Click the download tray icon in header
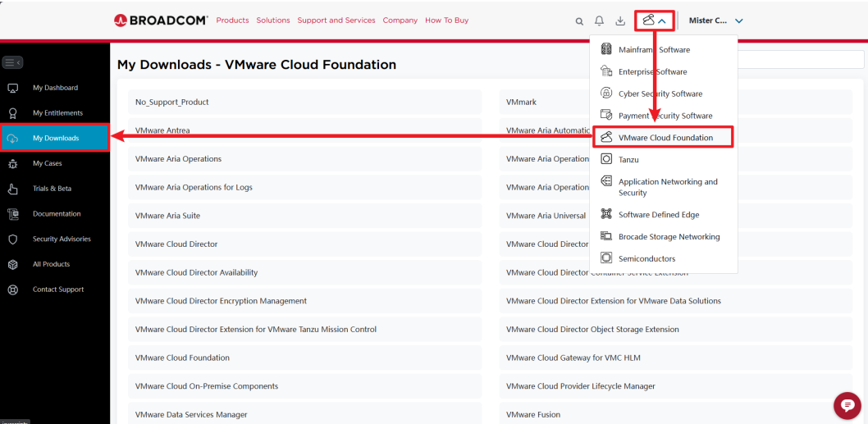The image size is (868, 424). 620,21
